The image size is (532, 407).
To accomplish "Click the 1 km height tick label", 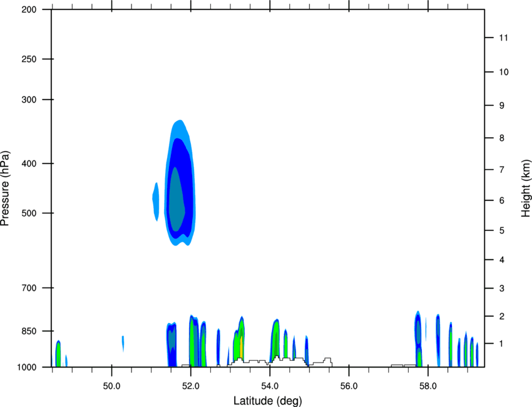I will [501, 344].
